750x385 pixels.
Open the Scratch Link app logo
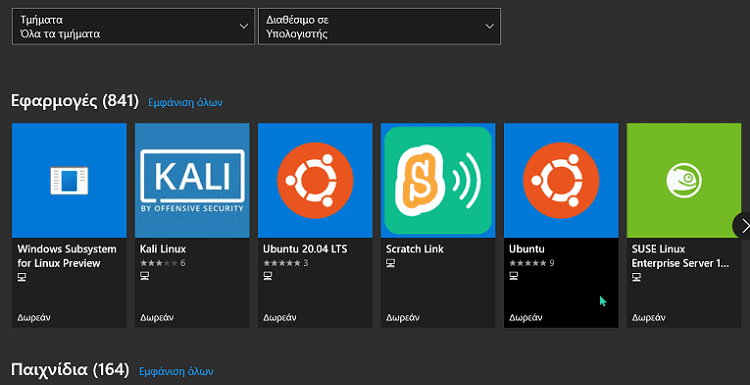coord(438,180)
